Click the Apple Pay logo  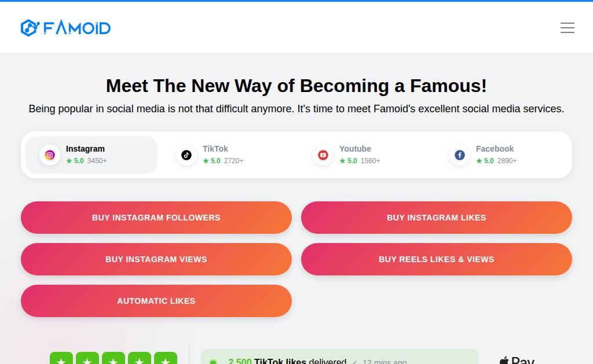coord(517,360)
